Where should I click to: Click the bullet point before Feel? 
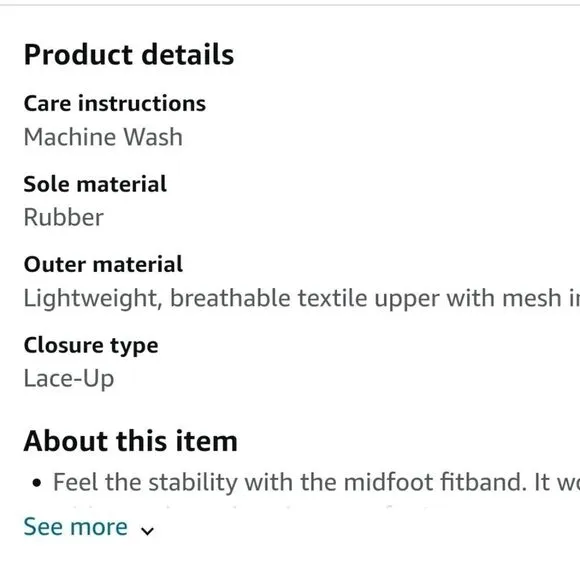click(x=36, y=483)
